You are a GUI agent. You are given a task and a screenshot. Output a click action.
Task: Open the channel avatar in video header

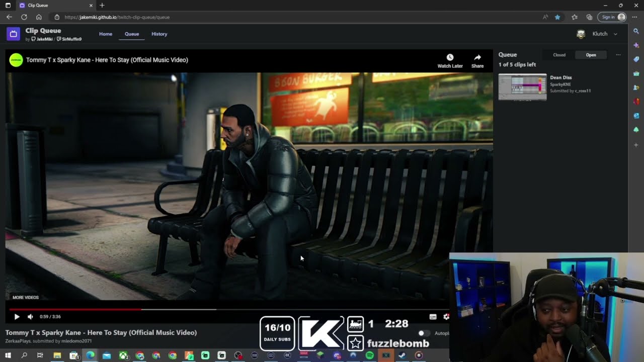pyautogui.click(x=16, y=60)
